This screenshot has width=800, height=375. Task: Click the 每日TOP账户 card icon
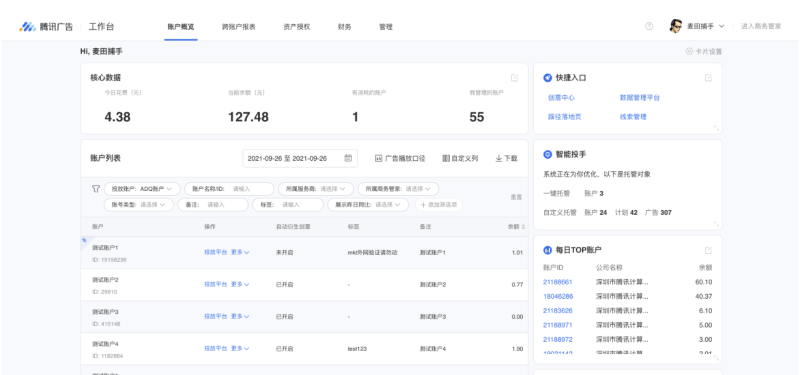point(547,250)
